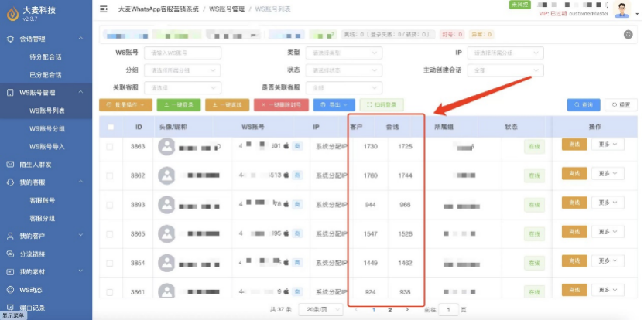Open the 状态 filter dropdown
644x320 pixels.
point(344,70)
